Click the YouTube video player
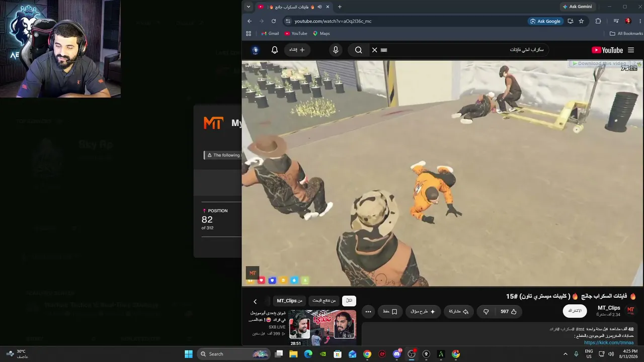 442,173
